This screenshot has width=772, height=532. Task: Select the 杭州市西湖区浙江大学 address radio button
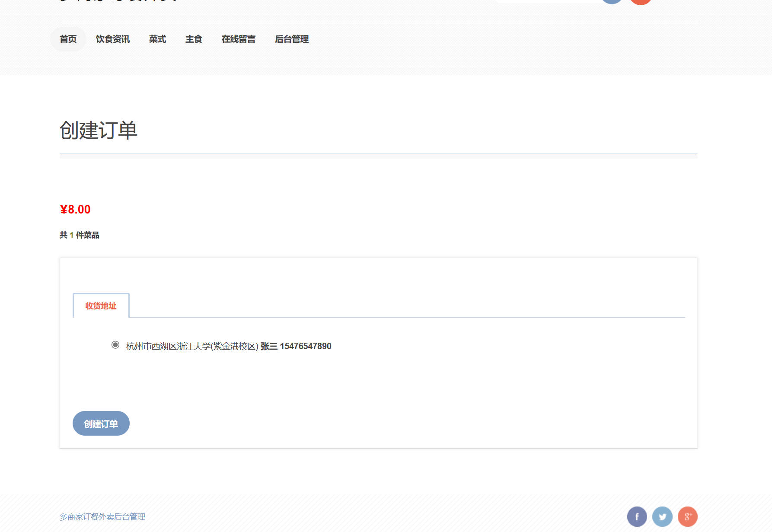point(115,345)
